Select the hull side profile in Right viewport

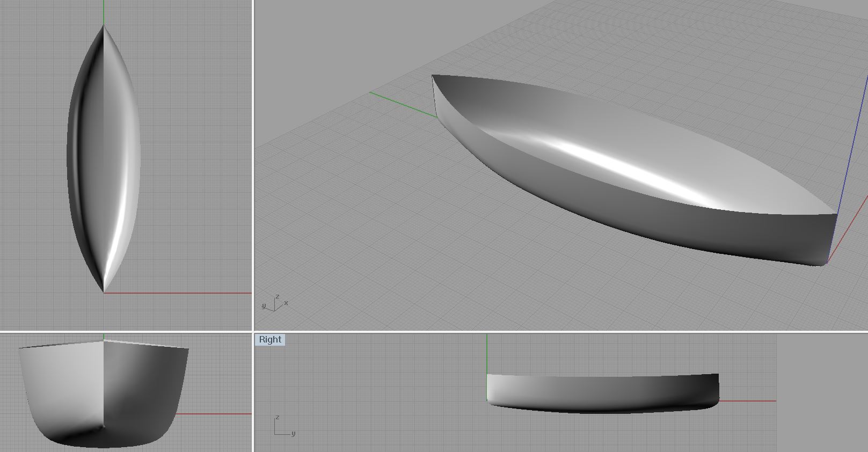tap(601, 393)
